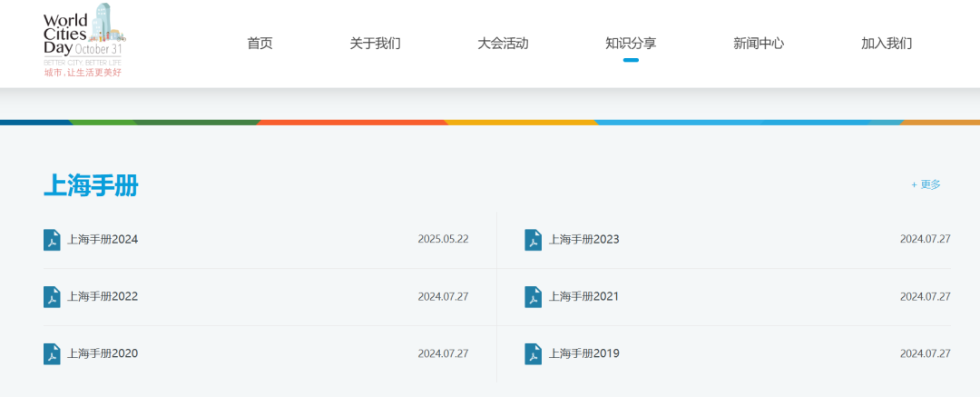
Task: Click the 上海手册 section heading
Action: point(91,185)
